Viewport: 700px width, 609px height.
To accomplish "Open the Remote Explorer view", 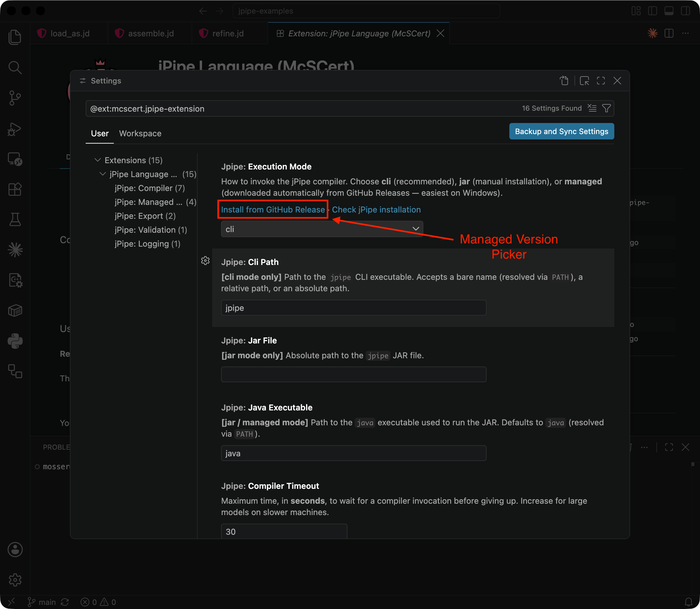I will click(x=15, y=159).
